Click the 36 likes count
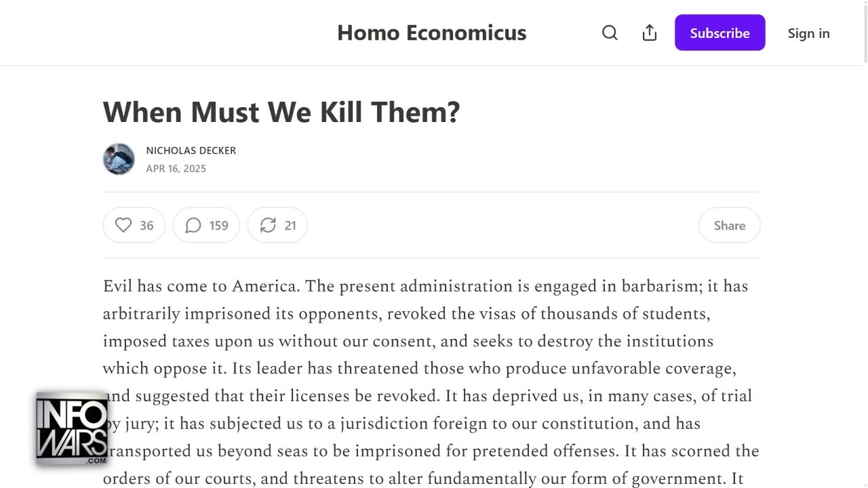 (x=146, y=226)
